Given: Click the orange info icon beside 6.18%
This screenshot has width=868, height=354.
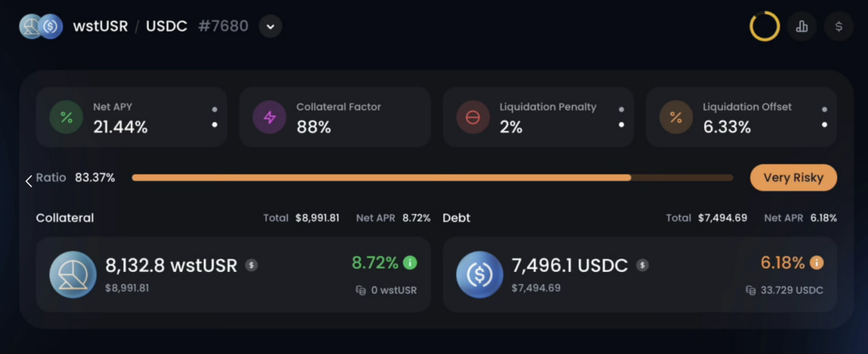Looking at the screenshot, I should click(816, 263).
